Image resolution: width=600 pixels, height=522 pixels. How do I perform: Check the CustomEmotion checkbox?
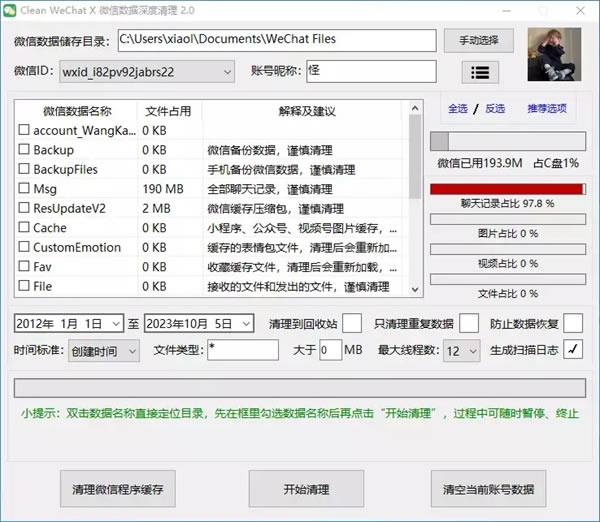(x=24, y=246)
